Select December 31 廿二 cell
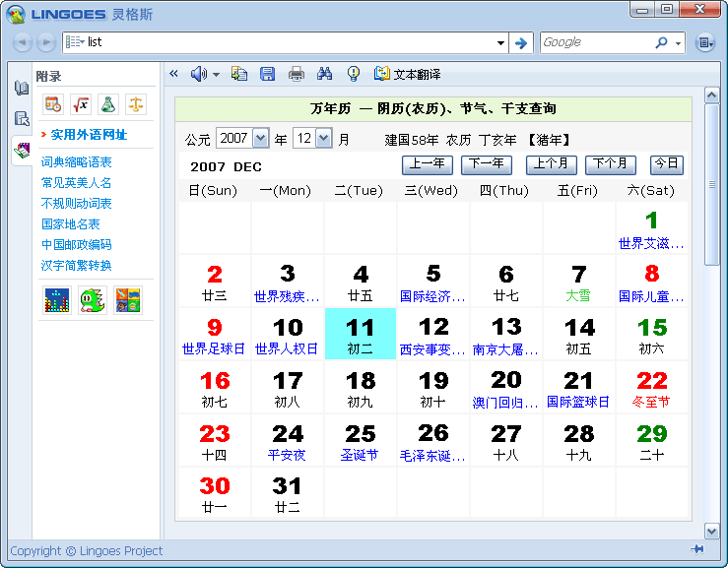 [288, 492]
